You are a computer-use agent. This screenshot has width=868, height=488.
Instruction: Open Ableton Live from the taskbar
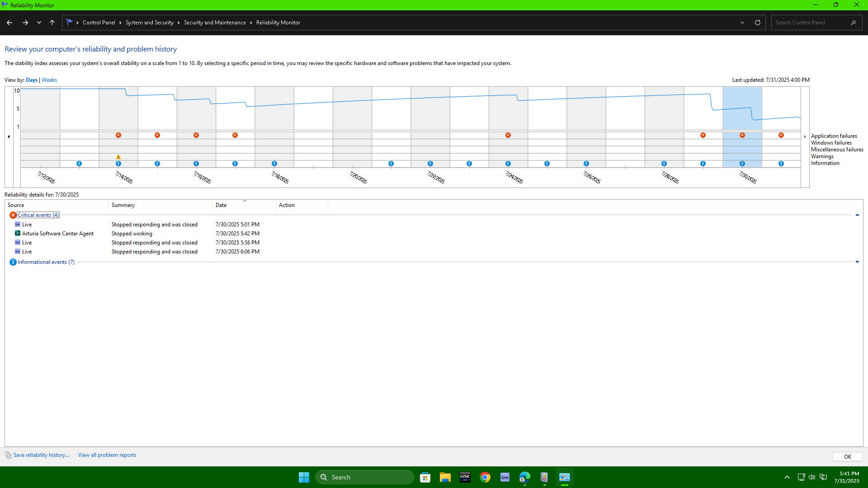505,477
